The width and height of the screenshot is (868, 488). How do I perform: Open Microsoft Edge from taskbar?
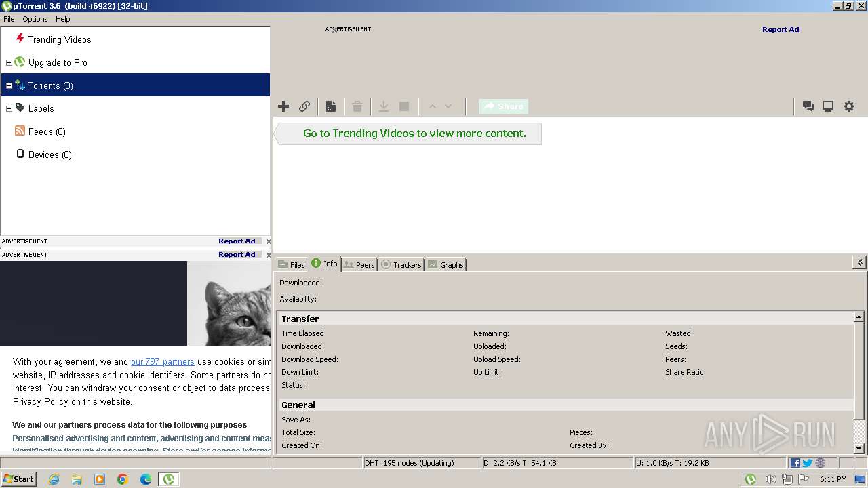click(x=146, y=479)
